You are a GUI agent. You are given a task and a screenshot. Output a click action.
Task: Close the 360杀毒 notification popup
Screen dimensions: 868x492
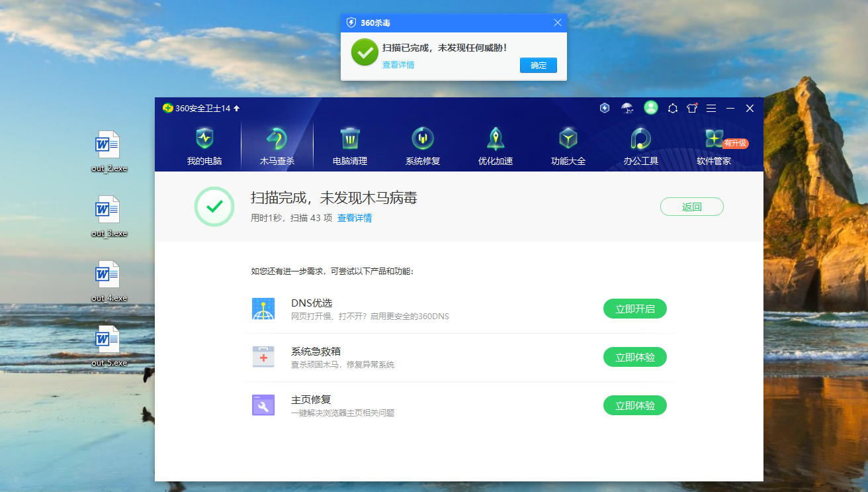pyautogui.click(x=558, y=23)
